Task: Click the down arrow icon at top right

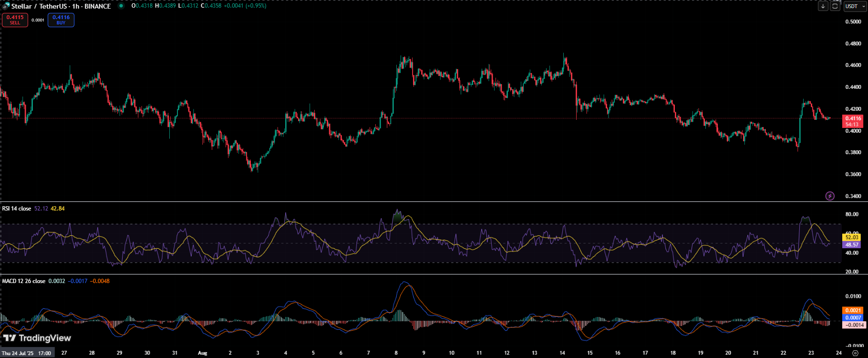Action: (823, 6)
